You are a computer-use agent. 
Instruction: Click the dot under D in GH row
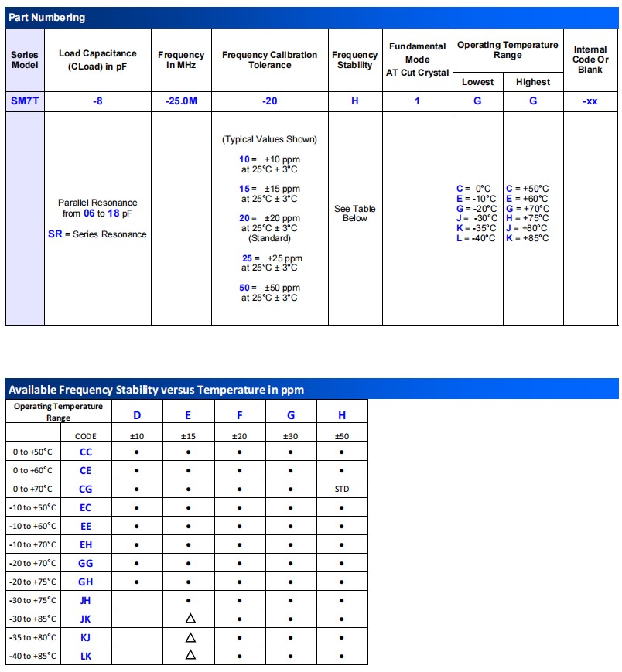tap(136, 582)
